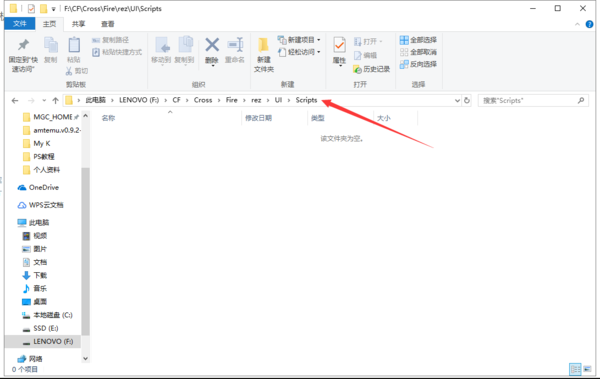Sort by the Name column (名称)

[x=108, y=118]
